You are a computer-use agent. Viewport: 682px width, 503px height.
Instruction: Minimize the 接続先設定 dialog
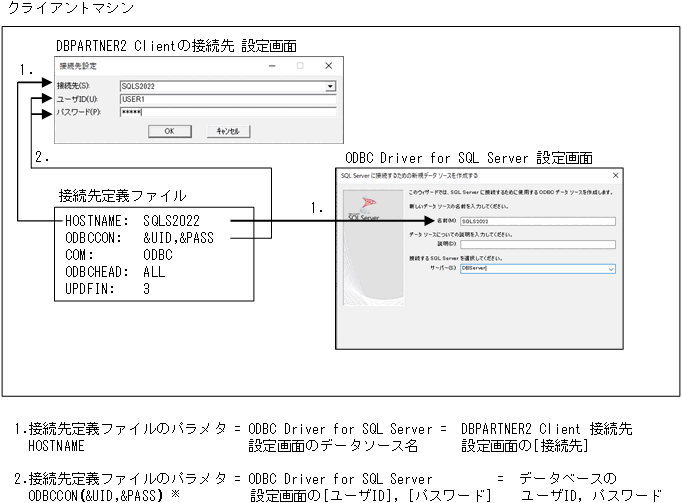[x=272, y=66]
